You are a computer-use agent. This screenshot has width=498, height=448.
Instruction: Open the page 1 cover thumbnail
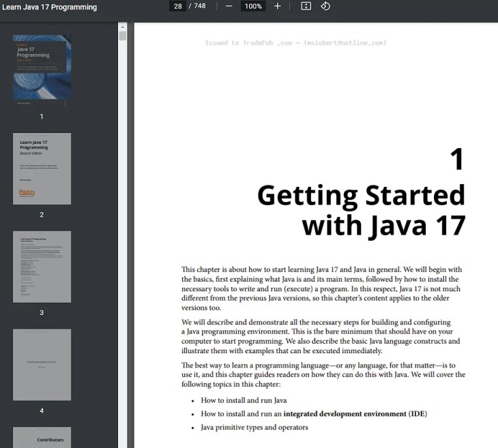click(42, 70)
